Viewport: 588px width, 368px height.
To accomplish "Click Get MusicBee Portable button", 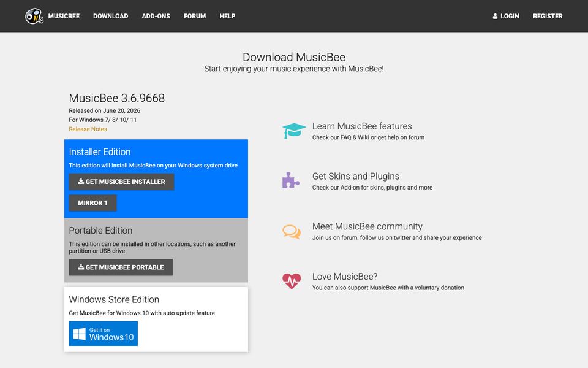I will [x=121, y=267].
